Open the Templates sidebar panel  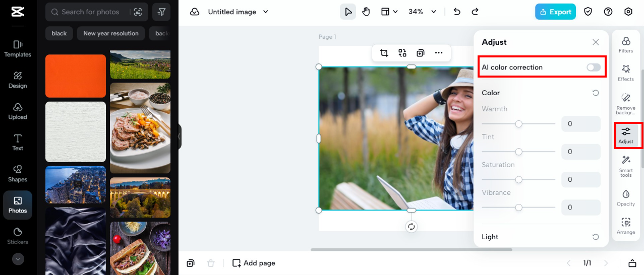18,49
